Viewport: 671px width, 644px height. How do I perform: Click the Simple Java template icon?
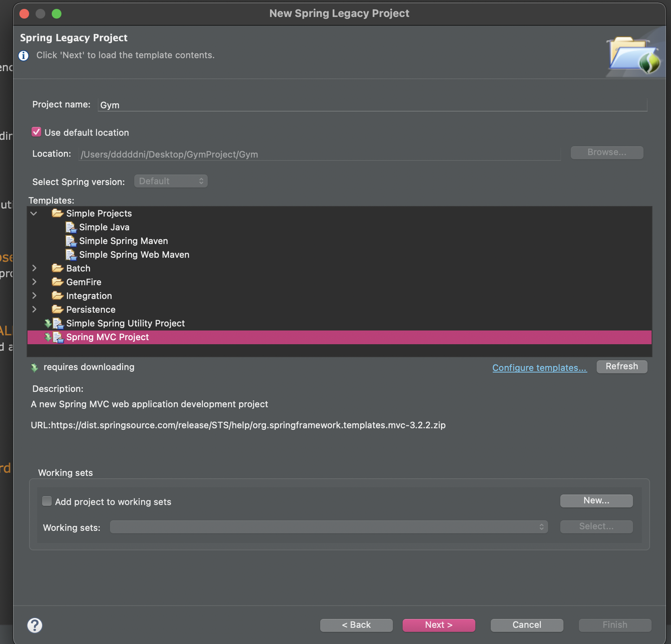71,227
